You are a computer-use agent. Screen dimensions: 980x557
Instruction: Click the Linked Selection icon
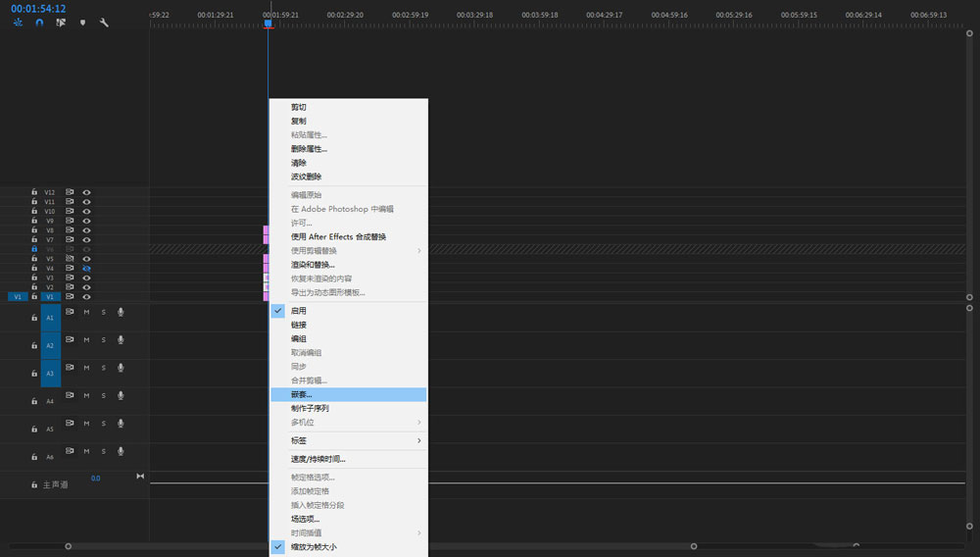coord(61,23)
